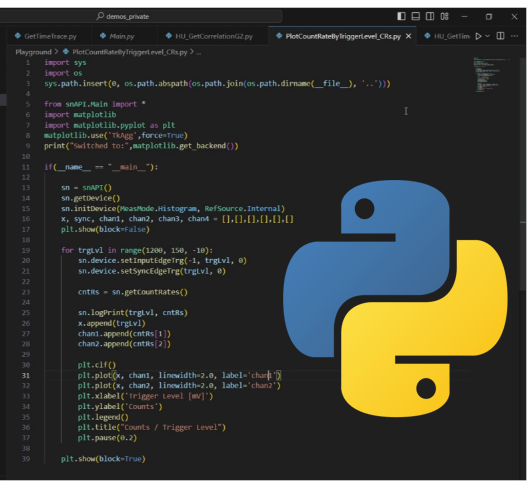Screen dimensions: 531x487
Task: Click line 32 plot chan2 statement
Action: click(x=179, y=386)
